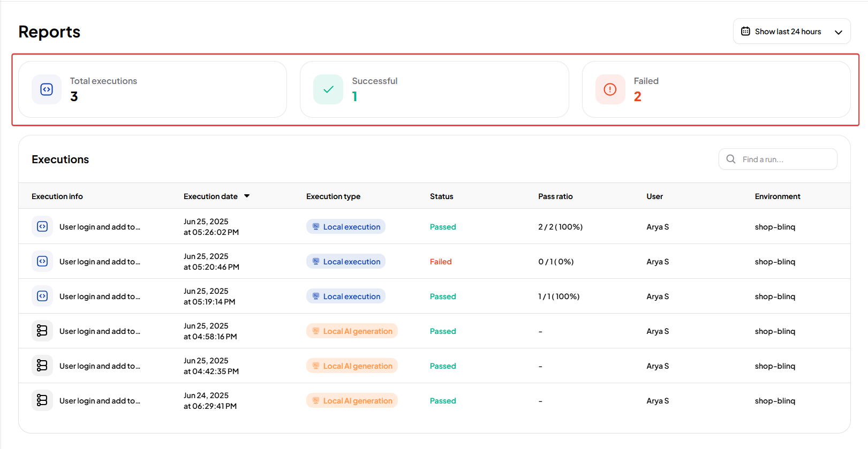Click the generation icon for the 04:42:35 PM run
868x449 pixels.
pos(42,366)
